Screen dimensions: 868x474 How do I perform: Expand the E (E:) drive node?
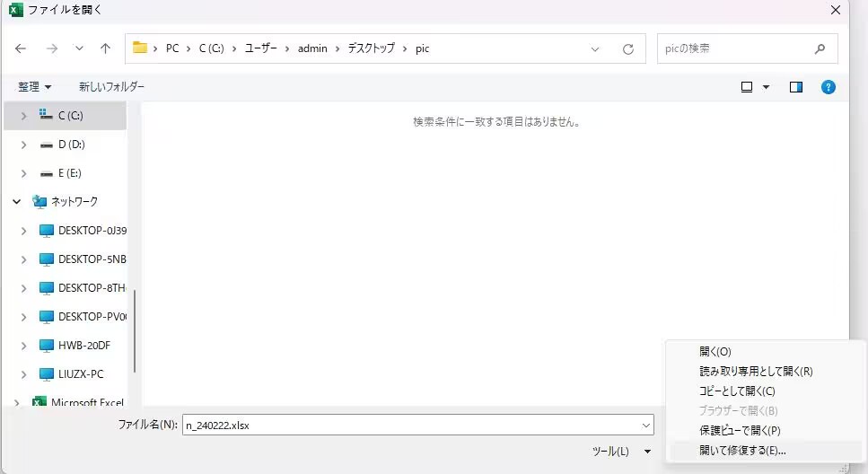click(23, 173)
